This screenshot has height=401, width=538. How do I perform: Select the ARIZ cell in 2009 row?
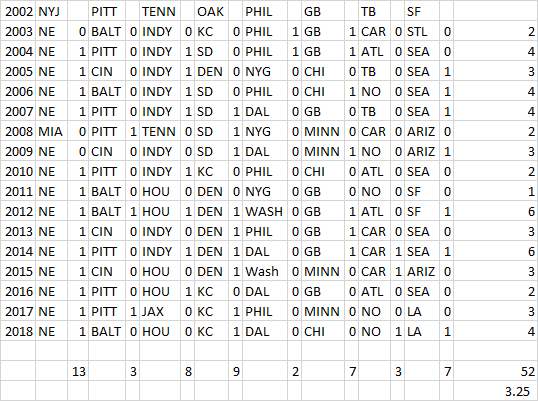[x=422, y=152]
